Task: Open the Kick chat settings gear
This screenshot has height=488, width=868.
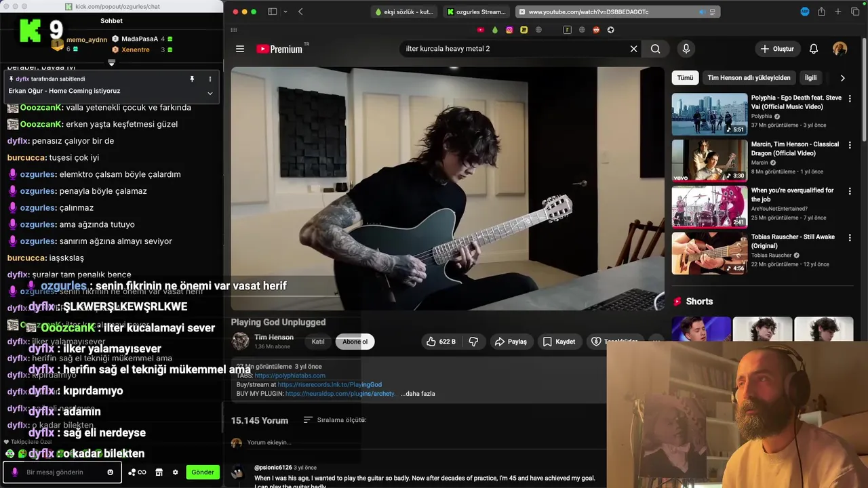Action: pyautogui.click(x=175, y=472)
